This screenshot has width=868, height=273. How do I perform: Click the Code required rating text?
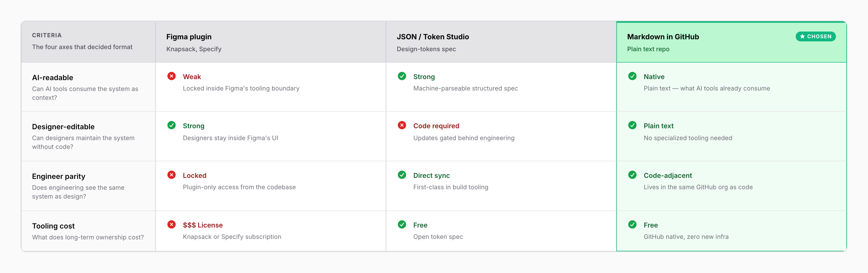pyautogui.click(x=436, y=126)
